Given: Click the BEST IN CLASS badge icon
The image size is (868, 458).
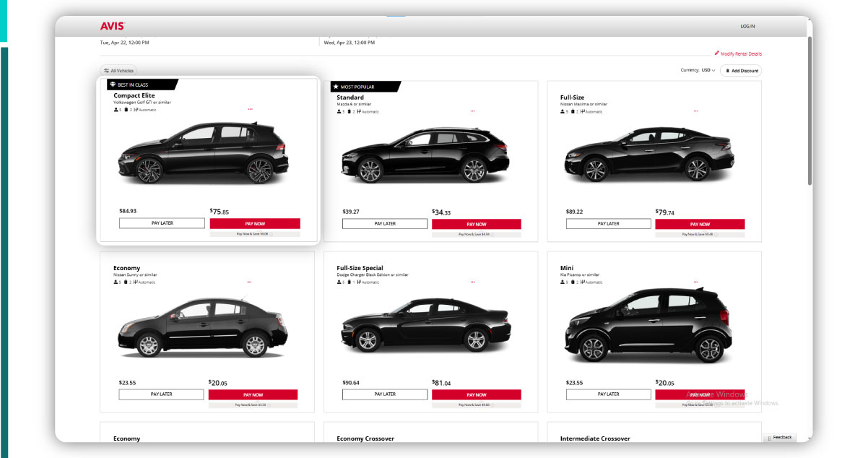Looking at the screenshot, I should (113, 84).
